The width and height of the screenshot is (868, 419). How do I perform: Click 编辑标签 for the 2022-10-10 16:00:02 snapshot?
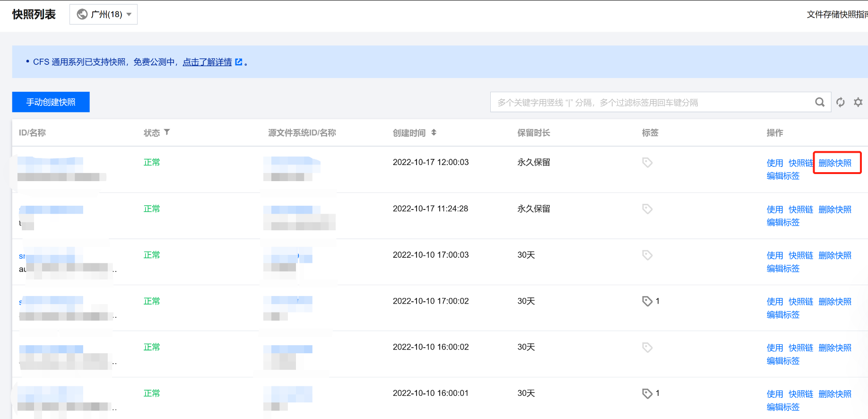pos(783,361)
